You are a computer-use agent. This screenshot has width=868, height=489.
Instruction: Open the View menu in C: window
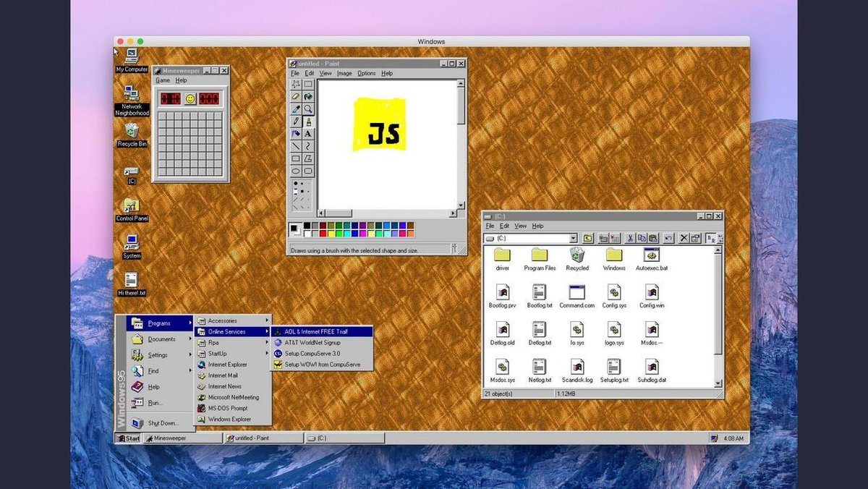click(x=520, y=226)
